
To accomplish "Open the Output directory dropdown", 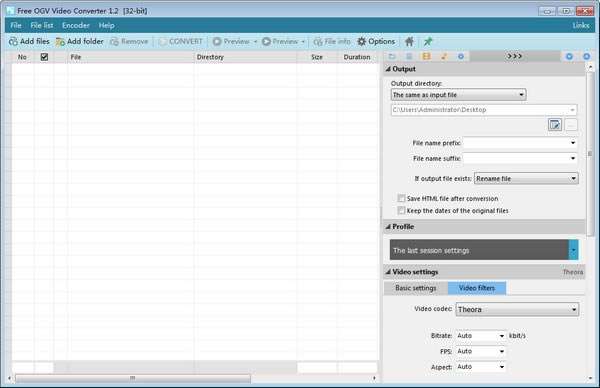I will 458,95.
